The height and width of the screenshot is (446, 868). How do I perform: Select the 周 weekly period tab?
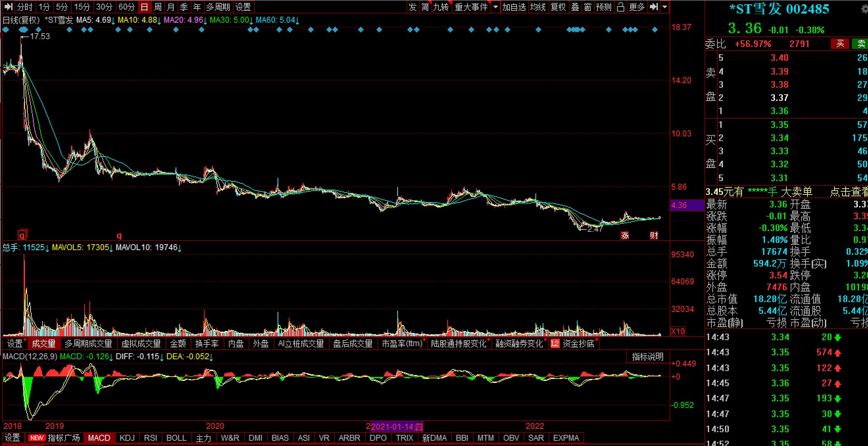(x=157, y=7)
